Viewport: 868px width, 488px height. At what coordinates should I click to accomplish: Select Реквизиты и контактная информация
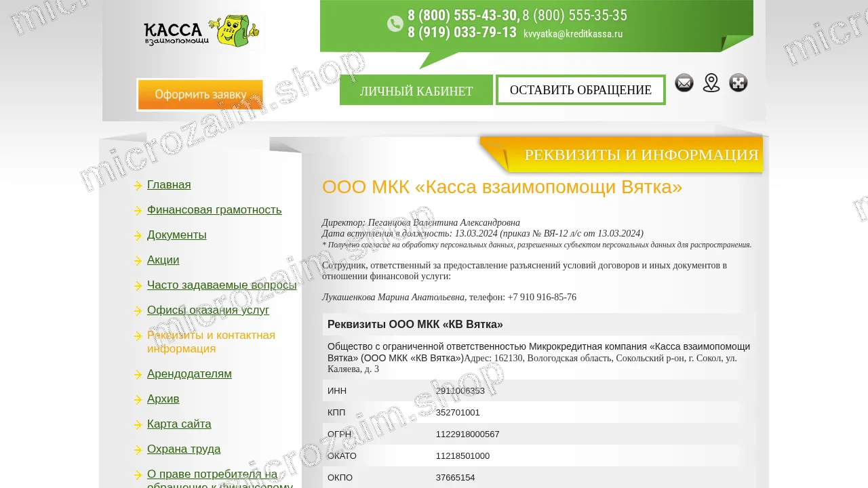(211, 342)
